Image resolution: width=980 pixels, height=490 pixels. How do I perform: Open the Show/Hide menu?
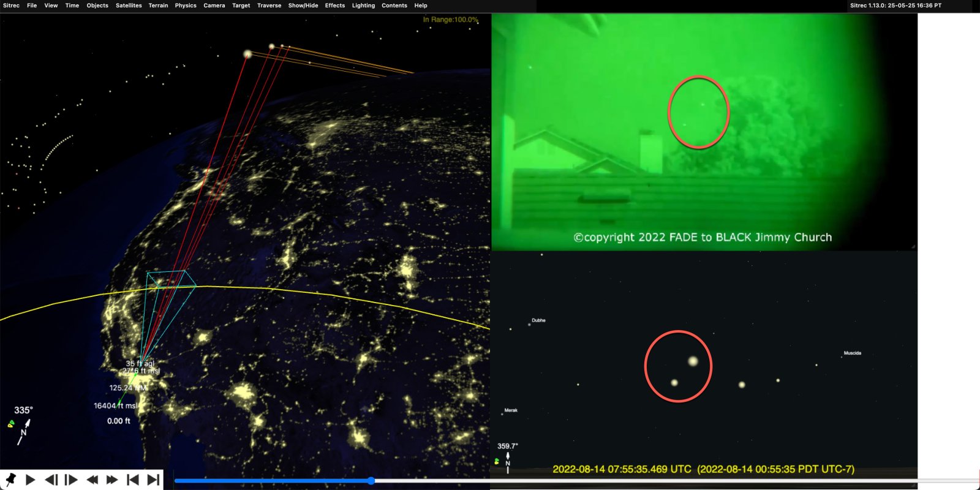tap(303, 6)
